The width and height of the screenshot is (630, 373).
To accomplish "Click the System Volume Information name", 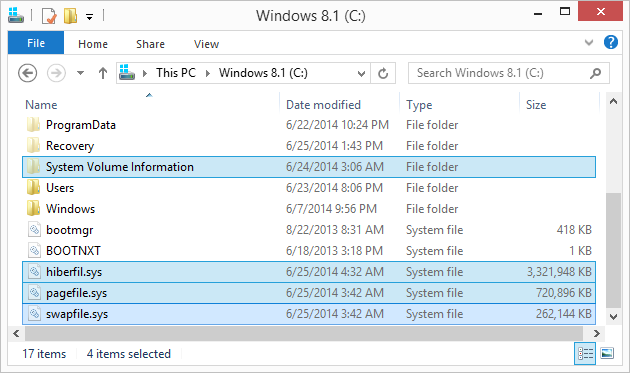I will [x=120, y=167].
